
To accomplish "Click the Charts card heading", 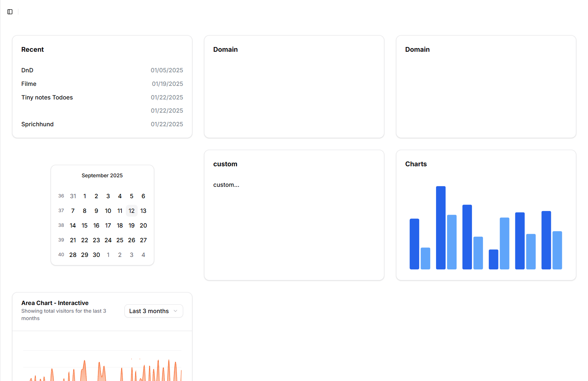I will [416, 164].
